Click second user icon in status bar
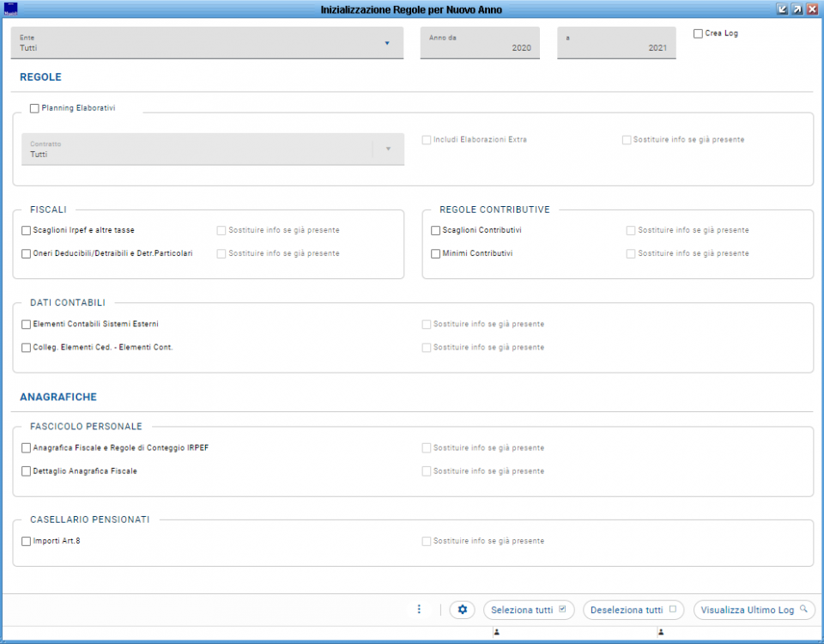Screen dimensions: 824x644 pyautogui.click(x=661, y=633)
